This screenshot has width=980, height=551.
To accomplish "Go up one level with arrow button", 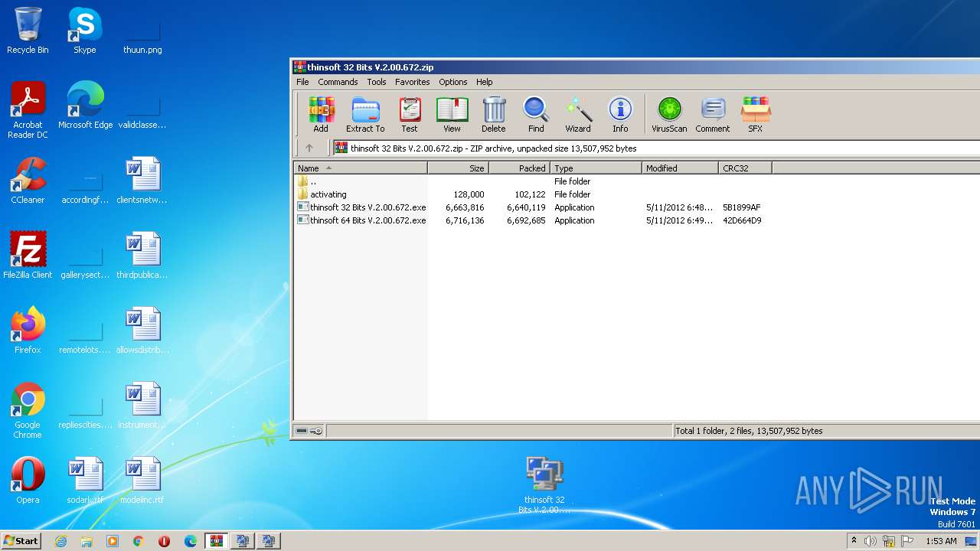I will (x=309, y=148).
